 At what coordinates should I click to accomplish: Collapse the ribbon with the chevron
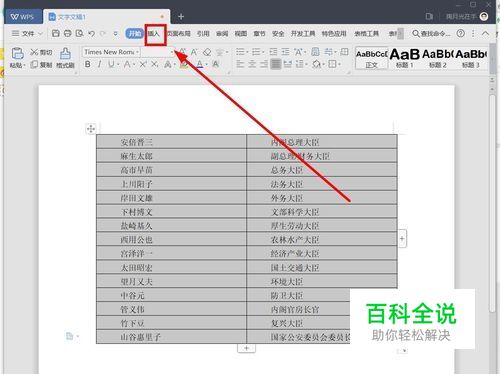[485, 33]
